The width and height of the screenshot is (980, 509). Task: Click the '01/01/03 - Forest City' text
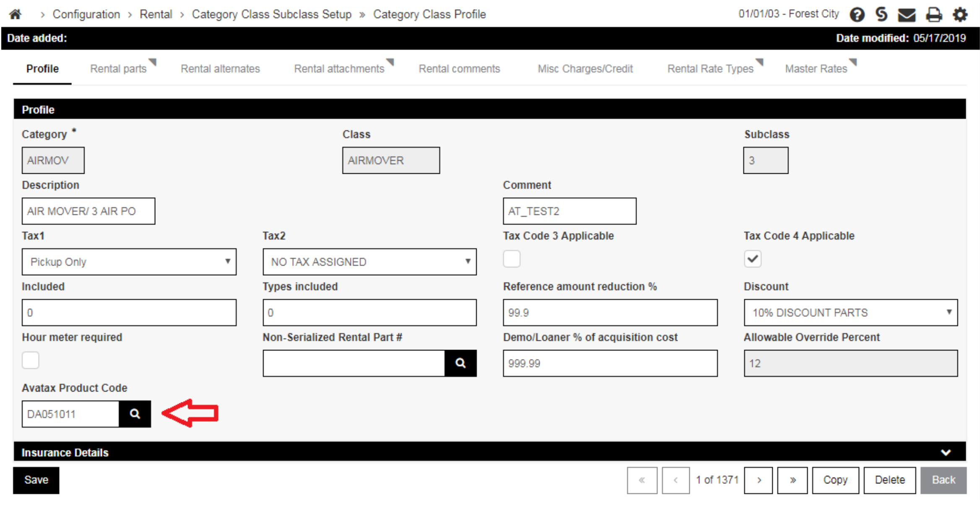point(789,14)
